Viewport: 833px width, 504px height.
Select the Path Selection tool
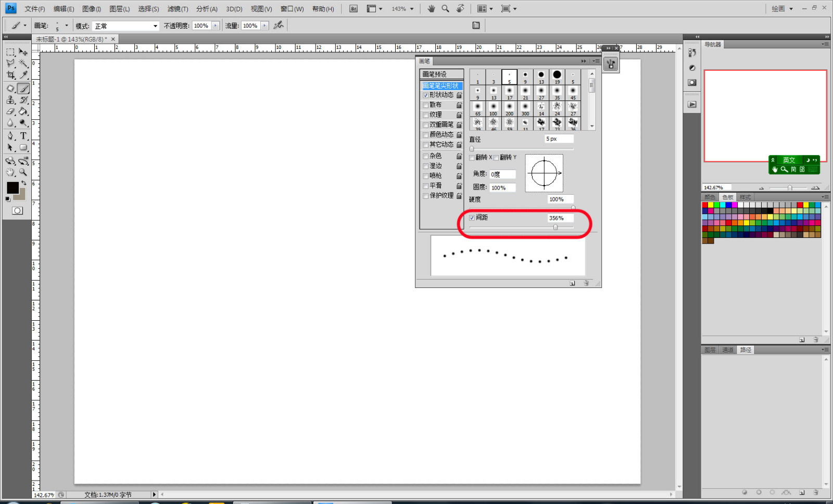(x=10, y=148)
